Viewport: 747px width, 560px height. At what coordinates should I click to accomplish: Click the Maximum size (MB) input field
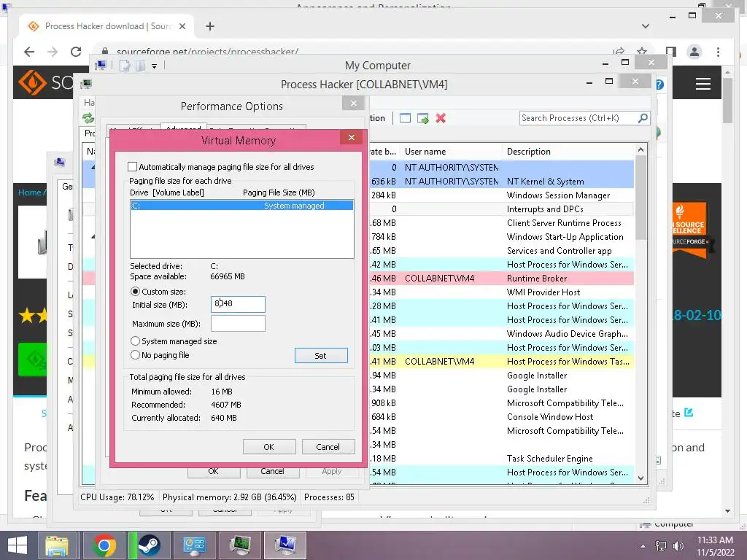pos(238,323)
